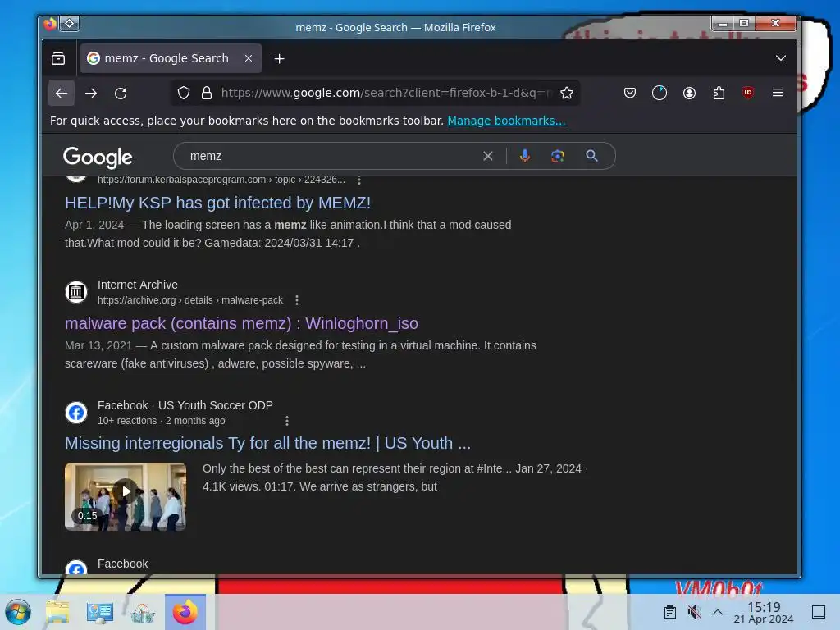Click the show desktop tray button
Viewport: 840px width, 630px height.
(819, 612)
